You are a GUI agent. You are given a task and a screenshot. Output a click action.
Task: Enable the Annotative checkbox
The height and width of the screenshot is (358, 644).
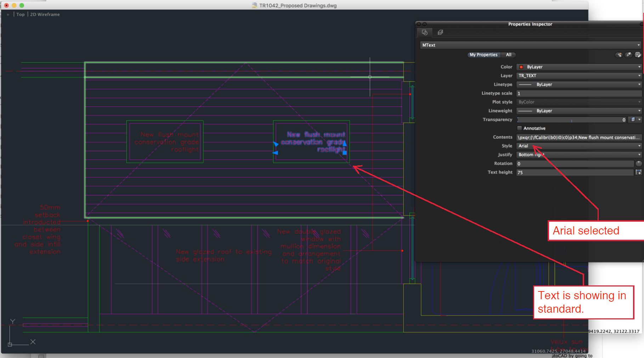click(x=519, y=128)
